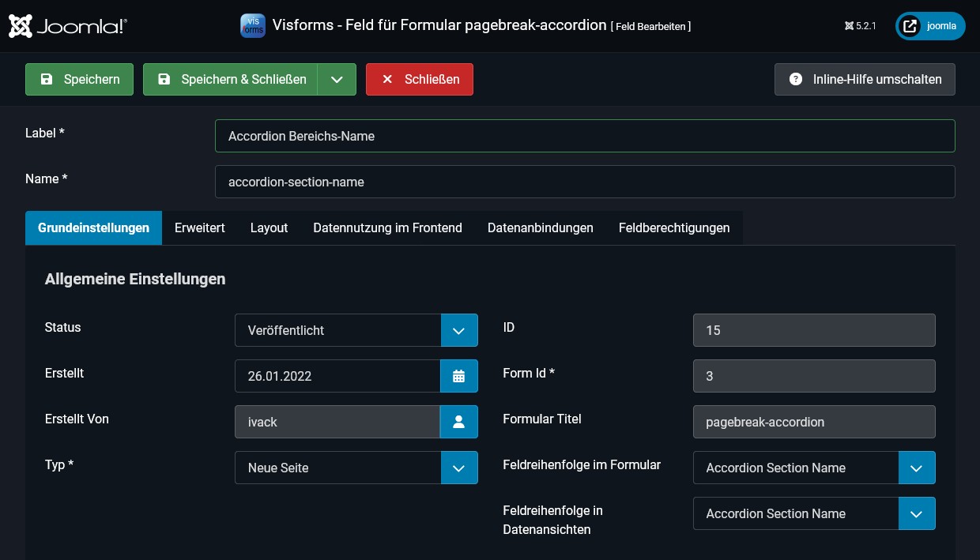Click the Joomla logo in header
Screen dimensions: 980x560
68,26
